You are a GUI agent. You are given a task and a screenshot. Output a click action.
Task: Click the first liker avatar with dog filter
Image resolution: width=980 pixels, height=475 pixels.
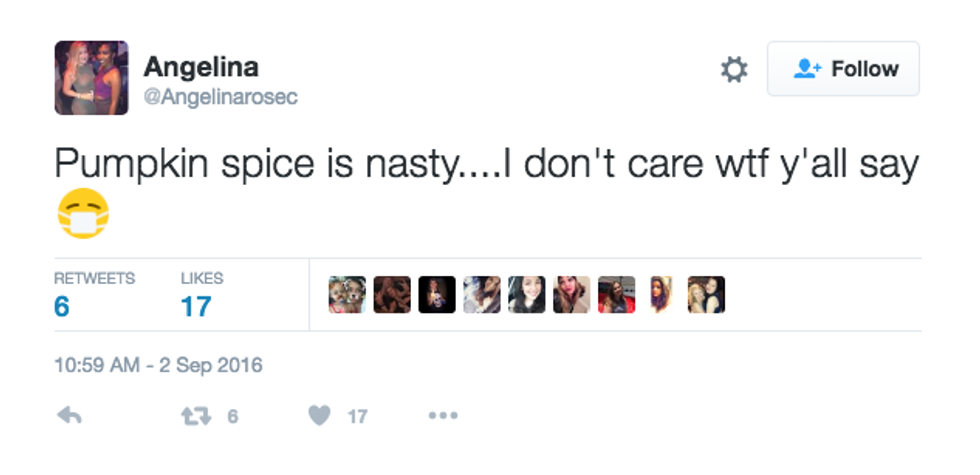tap(347, 295)
